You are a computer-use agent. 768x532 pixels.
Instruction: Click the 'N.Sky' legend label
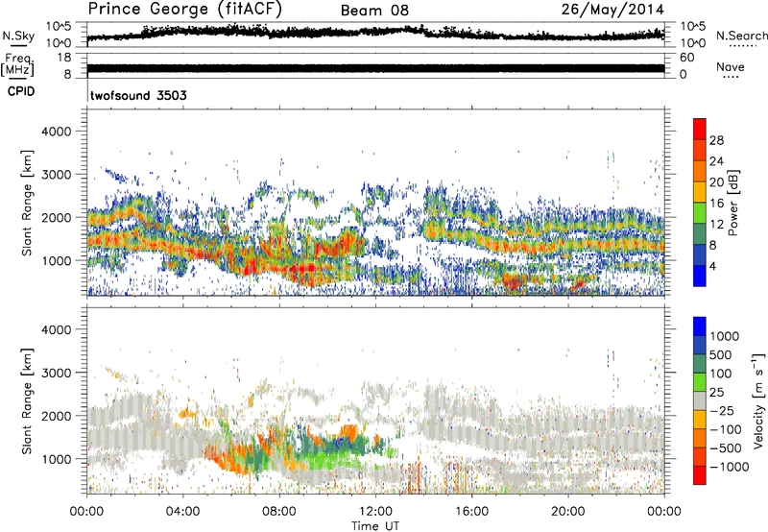pyautogui.click(x=18, y=36)
